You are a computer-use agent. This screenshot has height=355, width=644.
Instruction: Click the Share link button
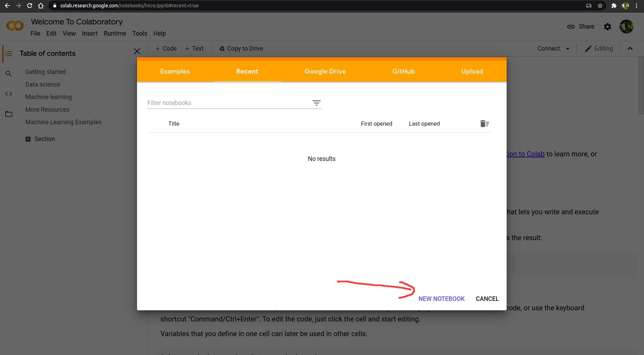581,27
